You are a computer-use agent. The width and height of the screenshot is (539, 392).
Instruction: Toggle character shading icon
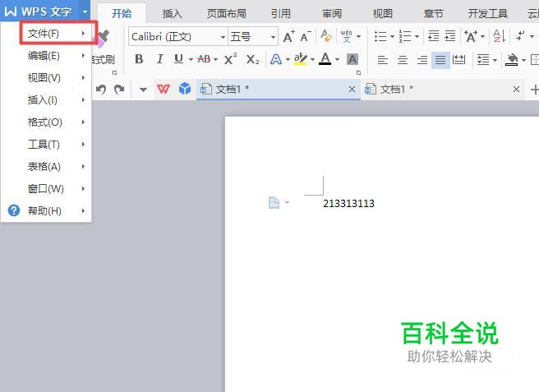point(352,59)
